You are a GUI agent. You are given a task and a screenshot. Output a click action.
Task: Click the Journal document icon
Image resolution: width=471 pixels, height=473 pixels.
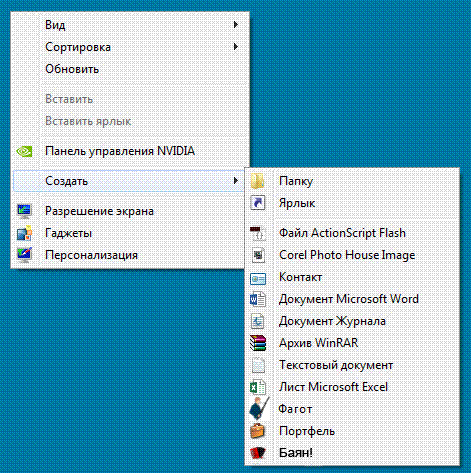point(258,321)
